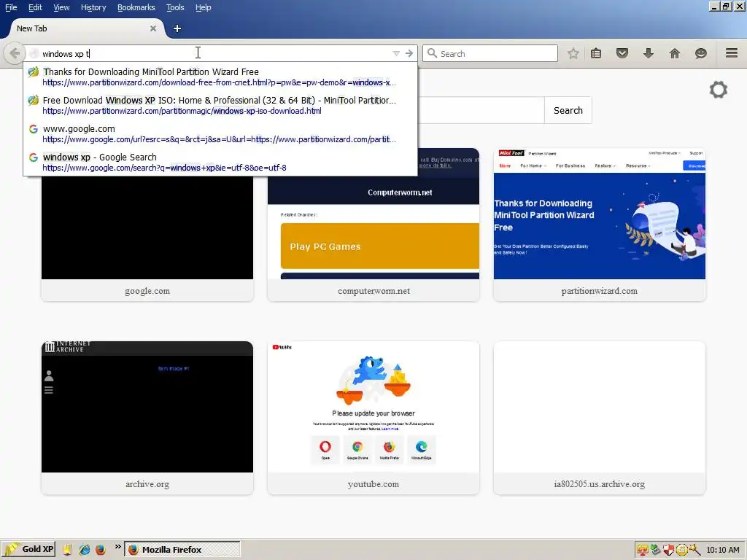
Task: Click the Gold XP start button
Action: [x=28, y=549]
